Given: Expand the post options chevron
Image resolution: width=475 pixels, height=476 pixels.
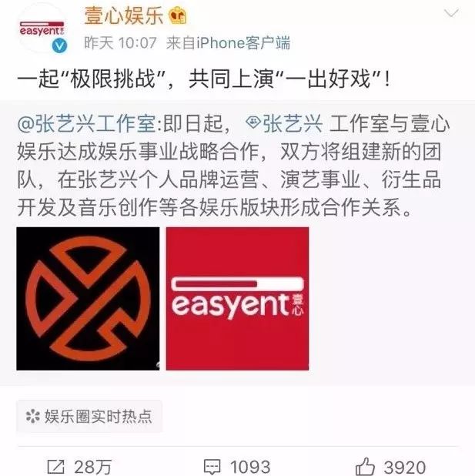Looking at the screenshot, I should [x=451, y=14].
